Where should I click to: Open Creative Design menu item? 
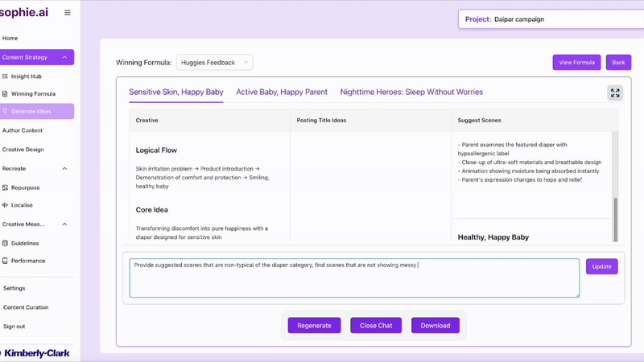23,150
